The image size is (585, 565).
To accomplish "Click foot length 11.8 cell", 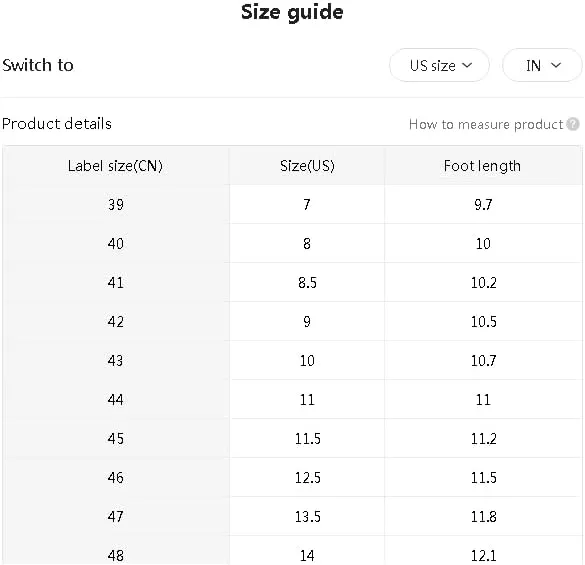I will coord(483,516).
